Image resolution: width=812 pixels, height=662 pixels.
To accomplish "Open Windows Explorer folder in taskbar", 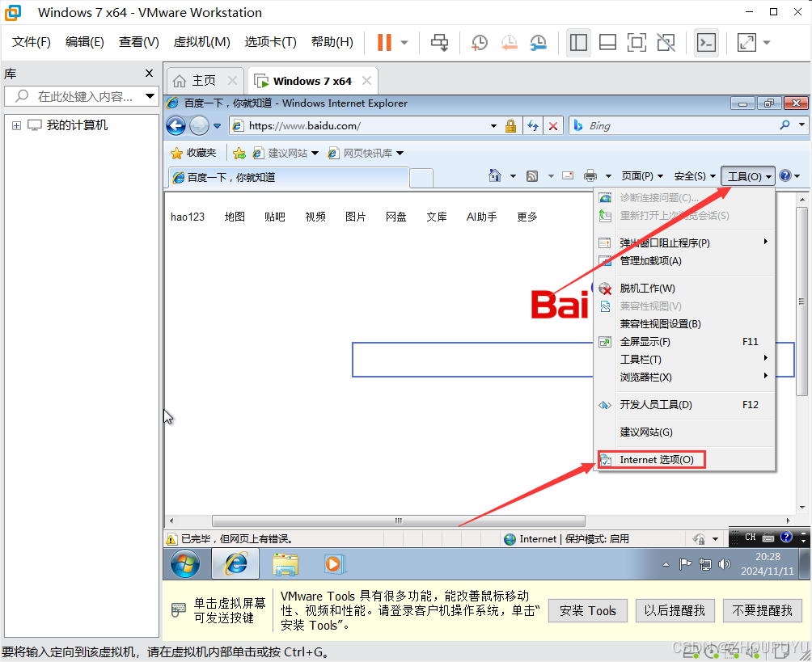I will 285,564.
